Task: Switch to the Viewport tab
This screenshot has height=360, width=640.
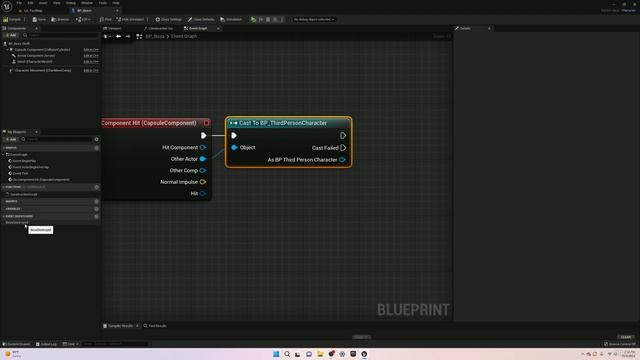Action: (113, 28)
